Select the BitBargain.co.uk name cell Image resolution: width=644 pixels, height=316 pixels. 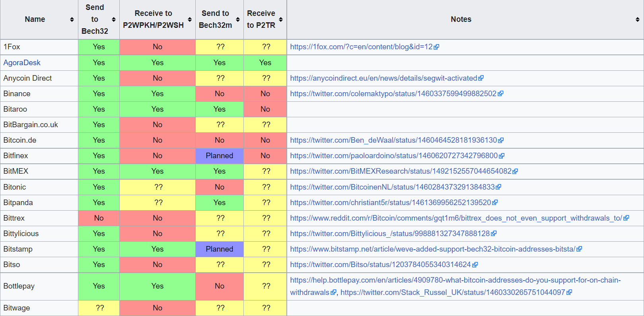[x=39, y=125]
